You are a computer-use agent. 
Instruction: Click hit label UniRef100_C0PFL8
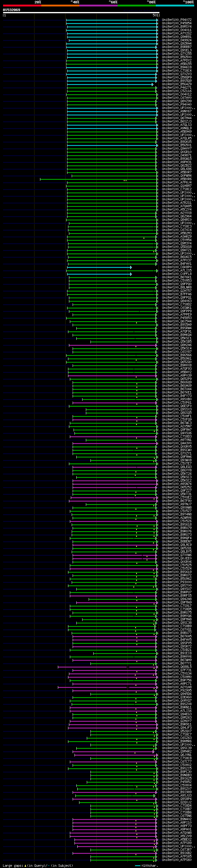click(x=177, y=274)
